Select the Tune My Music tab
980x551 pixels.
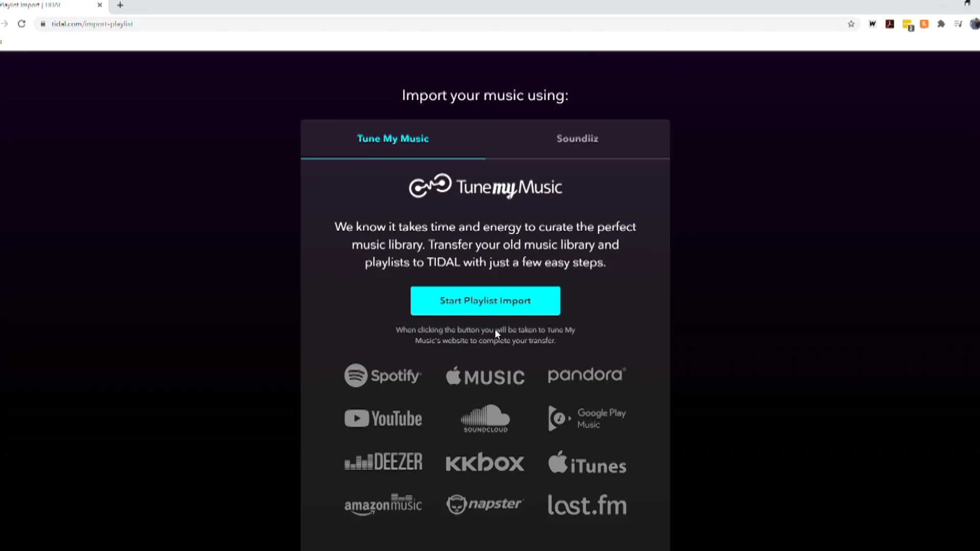click(x=393, y=139)
